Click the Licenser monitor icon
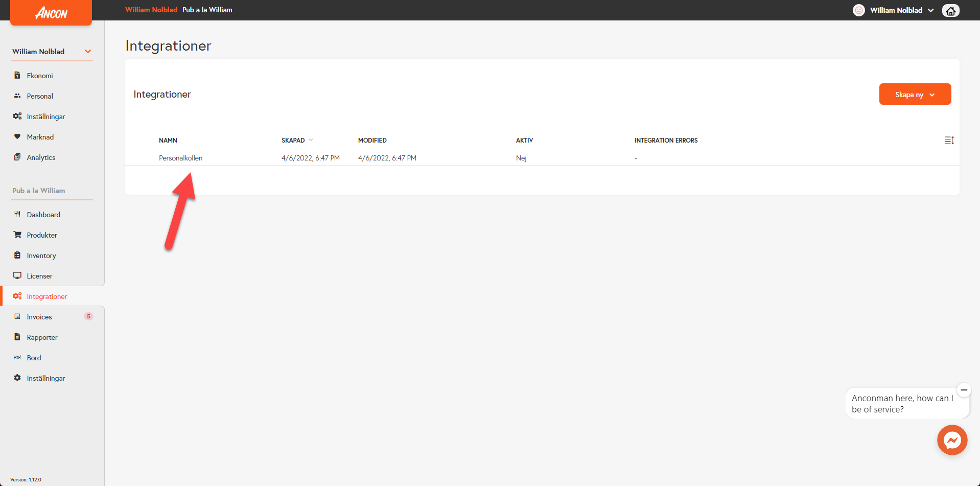Image resolution: width=980 pixels, height=486 pixels. 17,275
